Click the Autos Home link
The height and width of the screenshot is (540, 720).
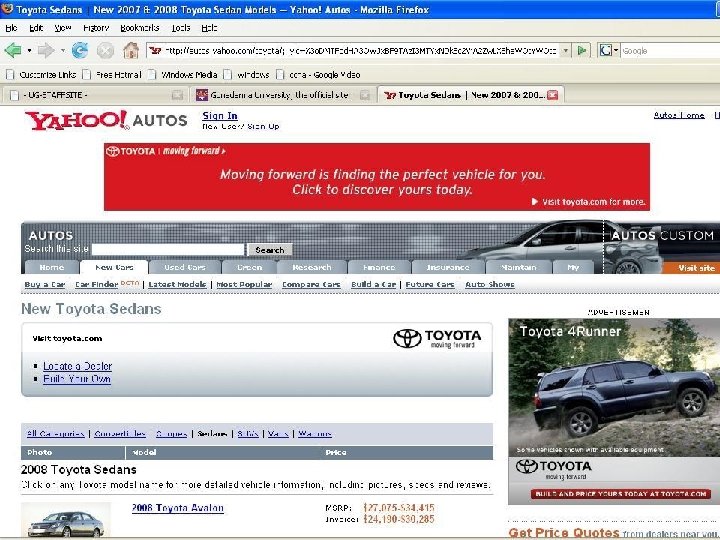(x=679, y=115)
